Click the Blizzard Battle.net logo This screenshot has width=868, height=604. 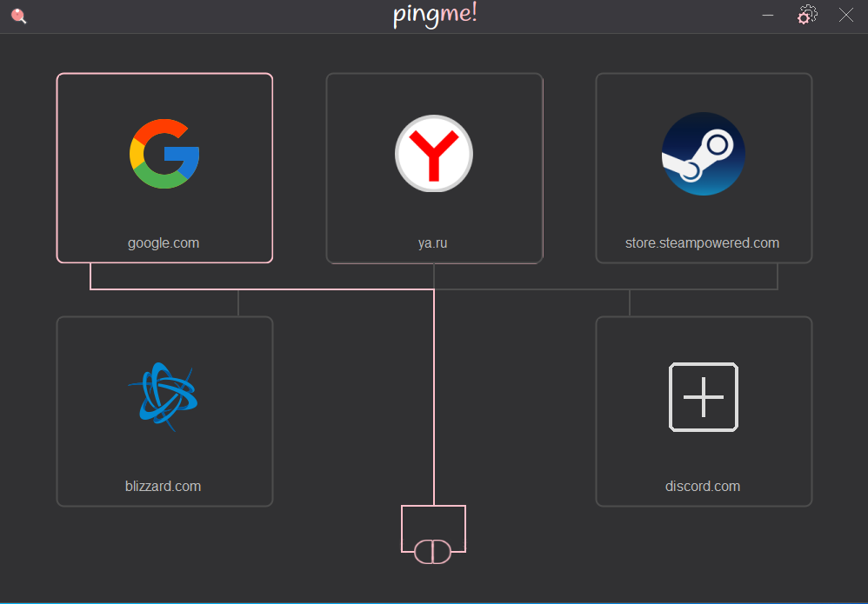(164, 397)
